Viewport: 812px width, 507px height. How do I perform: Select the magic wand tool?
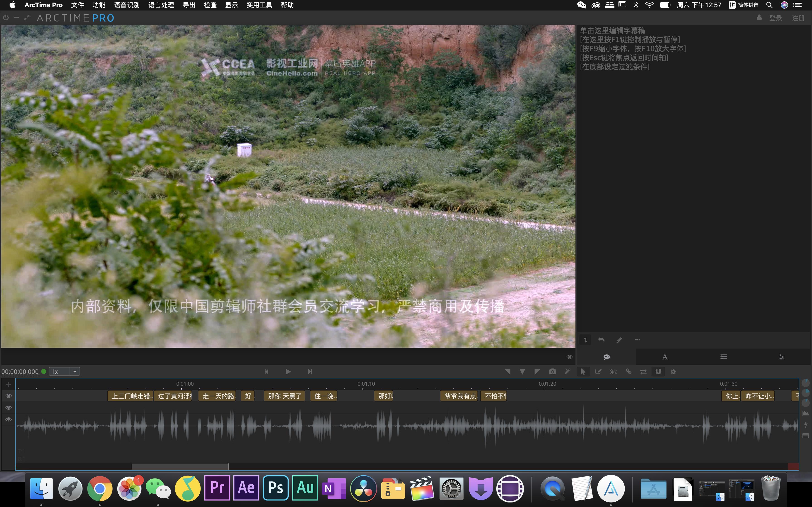(567, 371)
